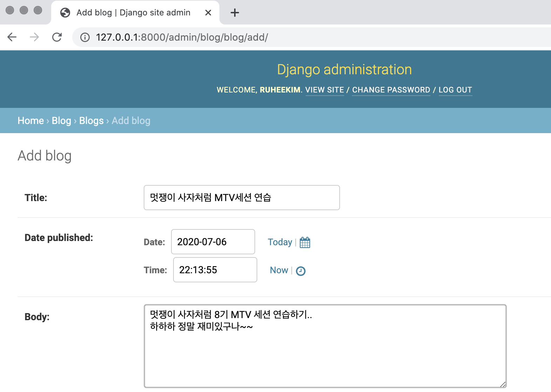Click the Add blog page heading
This screenshot has height=392, width=551.
click(x=45, y=156)
